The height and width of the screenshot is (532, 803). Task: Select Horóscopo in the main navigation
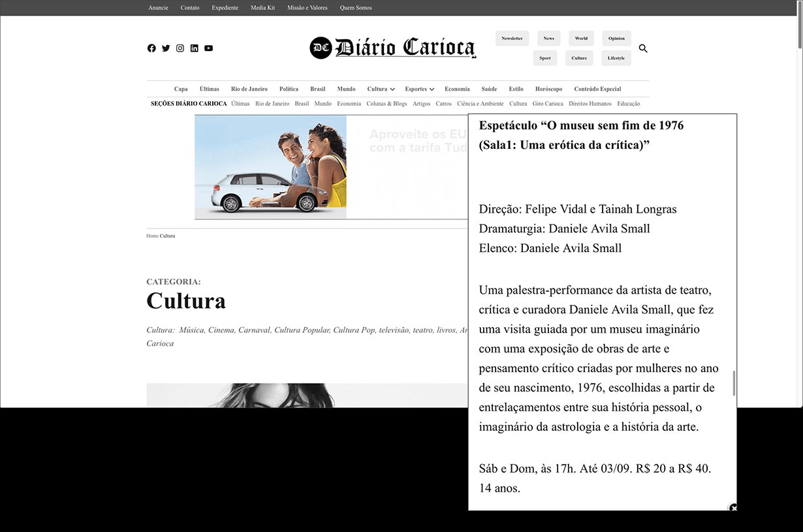point(548,89)
